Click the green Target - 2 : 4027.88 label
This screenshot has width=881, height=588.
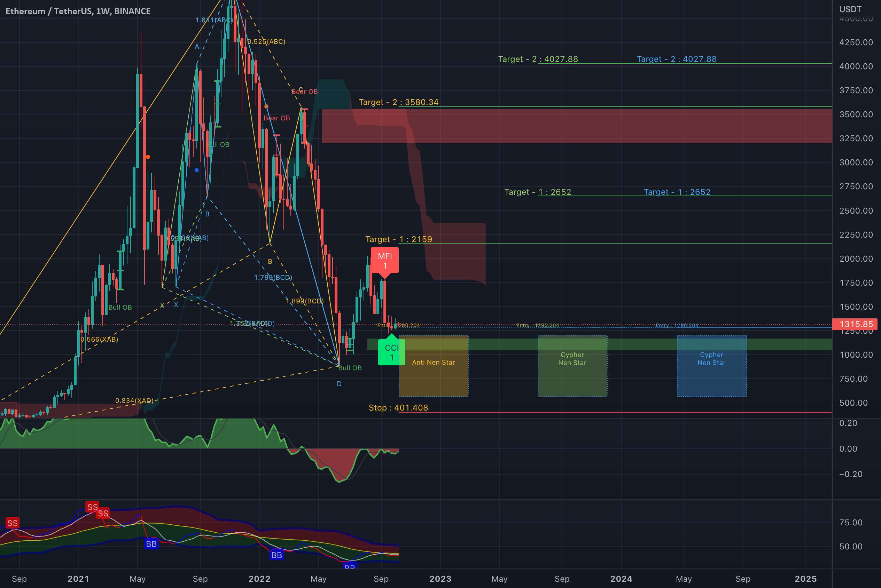pos(538,59)
